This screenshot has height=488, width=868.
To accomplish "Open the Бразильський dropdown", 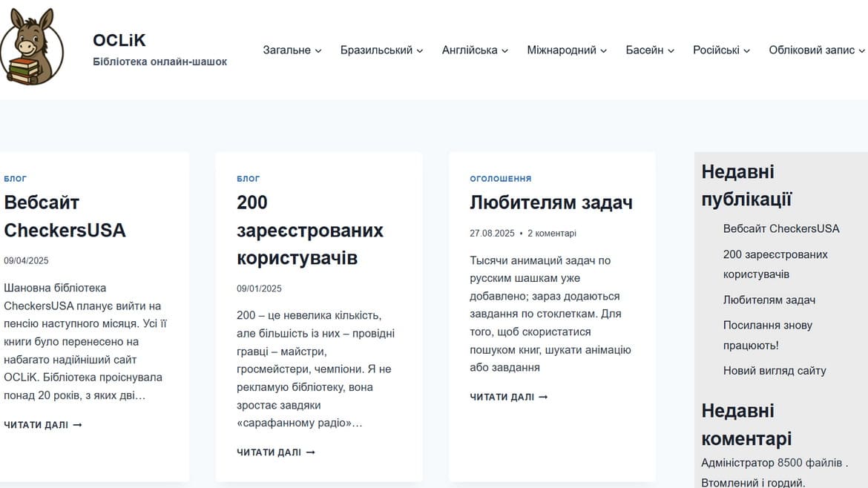I will pos(381,50).
